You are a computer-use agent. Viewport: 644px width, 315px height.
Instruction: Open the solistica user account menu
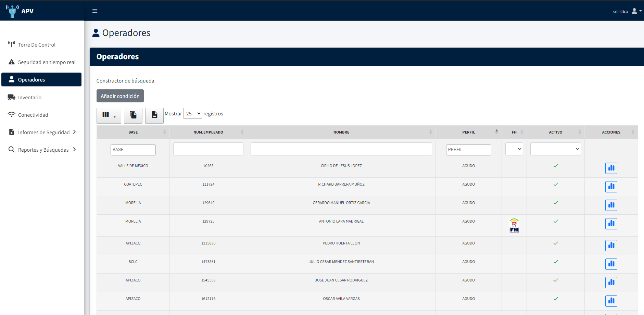627,11
